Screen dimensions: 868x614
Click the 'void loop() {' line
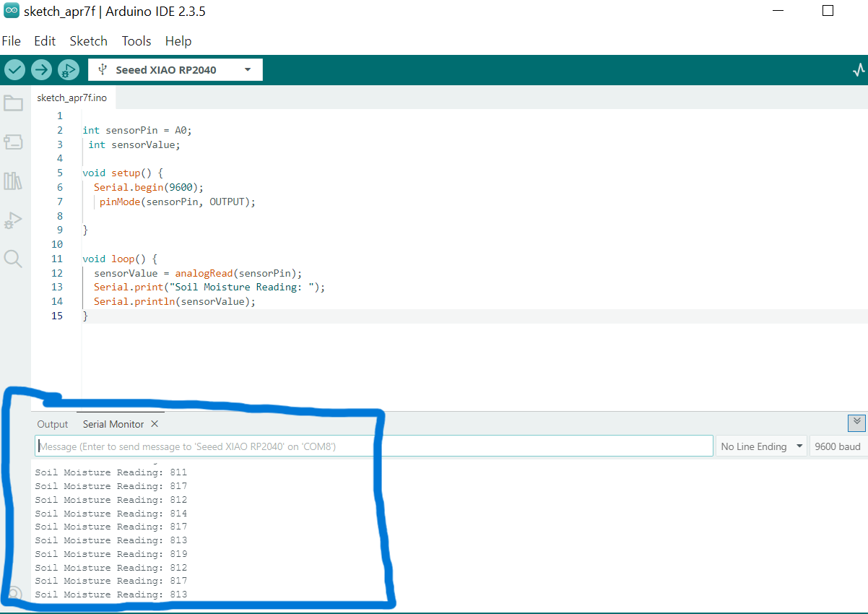[120, 259]
